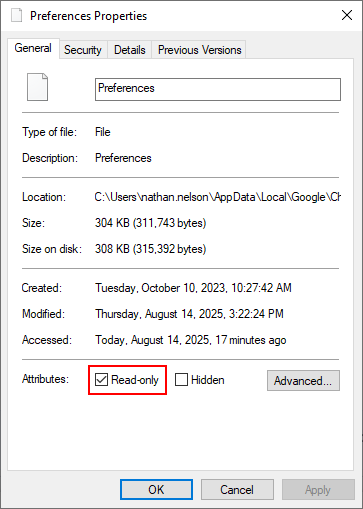Open the Details tab

pos(130,50)
